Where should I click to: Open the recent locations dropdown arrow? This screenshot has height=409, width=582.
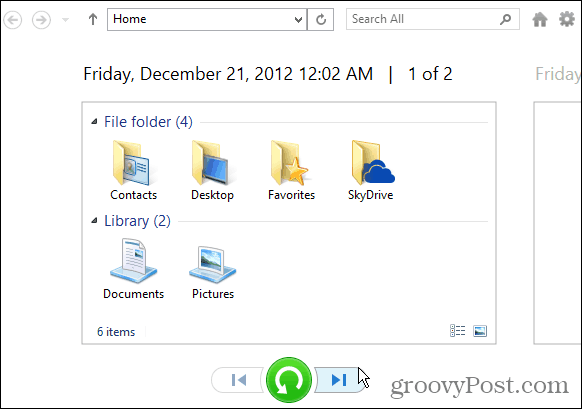(65, 19)
